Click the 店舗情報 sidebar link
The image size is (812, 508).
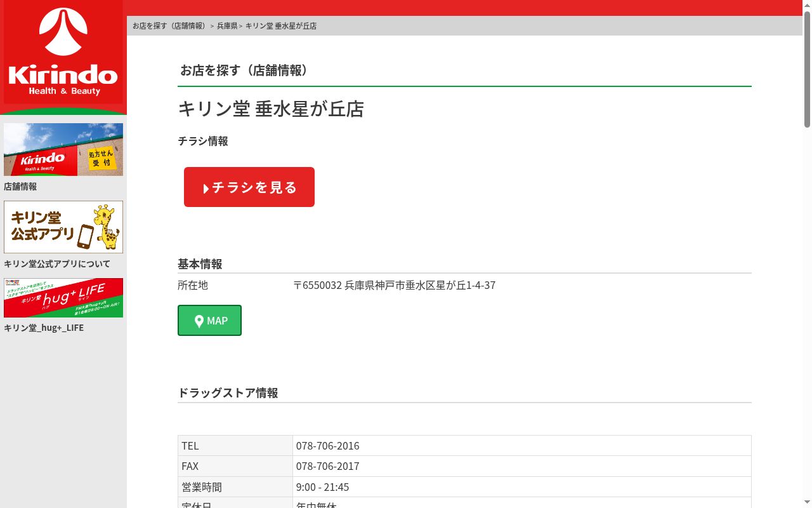(x=20, y=187)
